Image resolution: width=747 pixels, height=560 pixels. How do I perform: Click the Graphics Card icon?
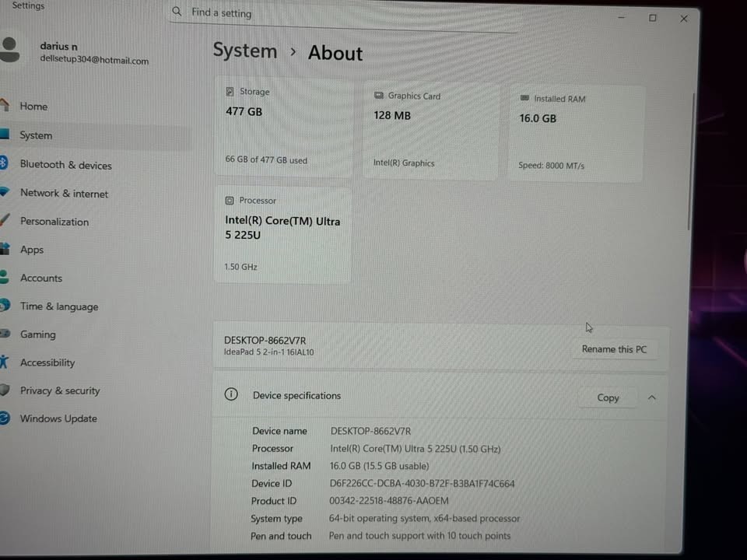click(379, 95)
